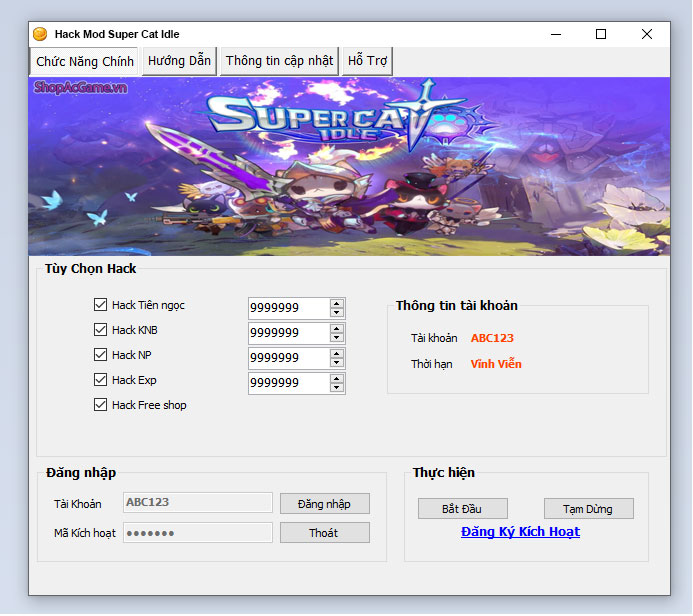Decrease the Hack Exp value with down arrow

(337, 388)
